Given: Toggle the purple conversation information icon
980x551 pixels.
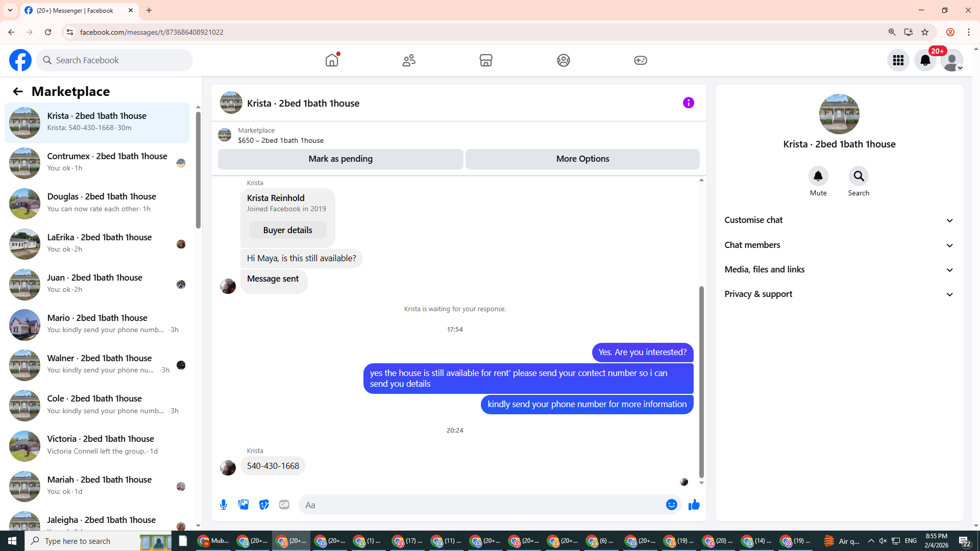Looking at the screenshot, I should [x=688, y=103].
